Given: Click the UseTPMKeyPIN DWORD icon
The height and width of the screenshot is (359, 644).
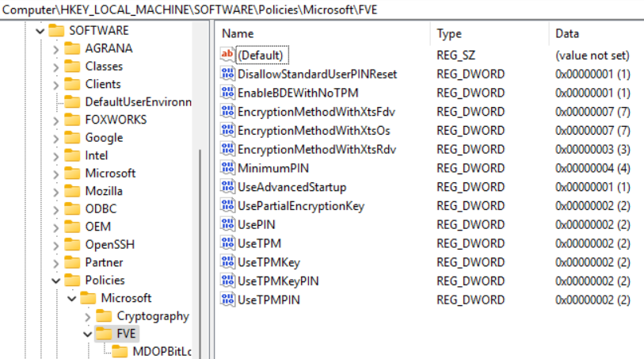Looking at the screenshot, I should (x=227, y=281).
